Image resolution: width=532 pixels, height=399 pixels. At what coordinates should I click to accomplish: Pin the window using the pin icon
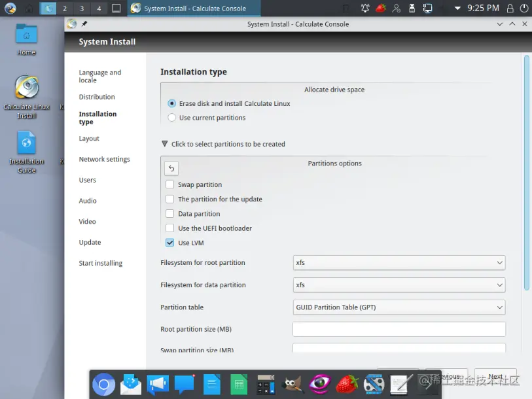click(x=84, y=24)
